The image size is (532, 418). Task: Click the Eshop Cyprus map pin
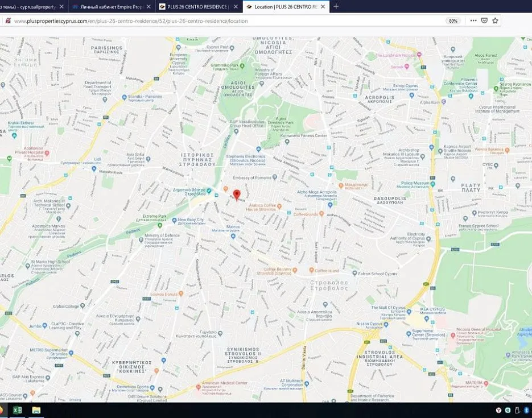[411, 96]
